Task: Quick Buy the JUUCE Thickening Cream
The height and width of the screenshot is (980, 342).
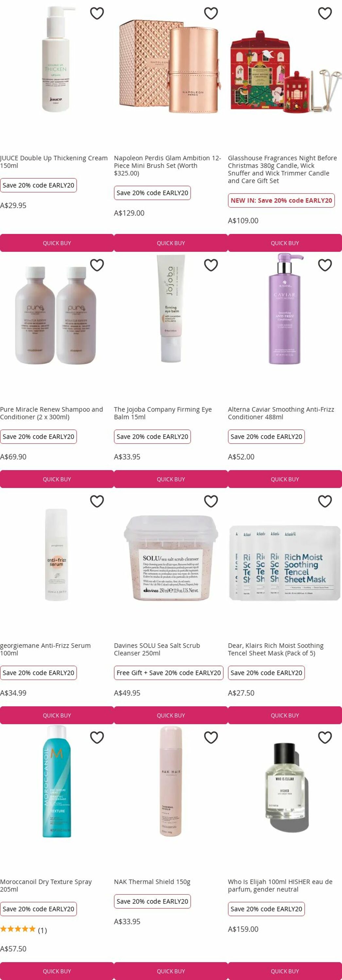Action: pos(57,243)
